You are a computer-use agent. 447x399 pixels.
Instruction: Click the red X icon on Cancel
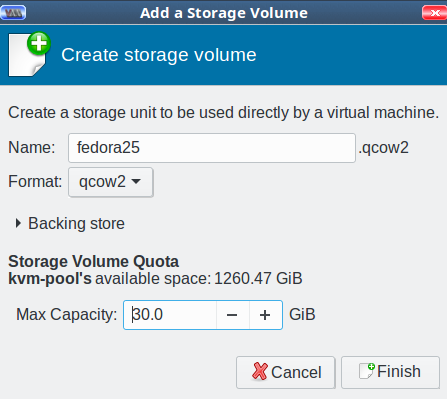[260, 371]
